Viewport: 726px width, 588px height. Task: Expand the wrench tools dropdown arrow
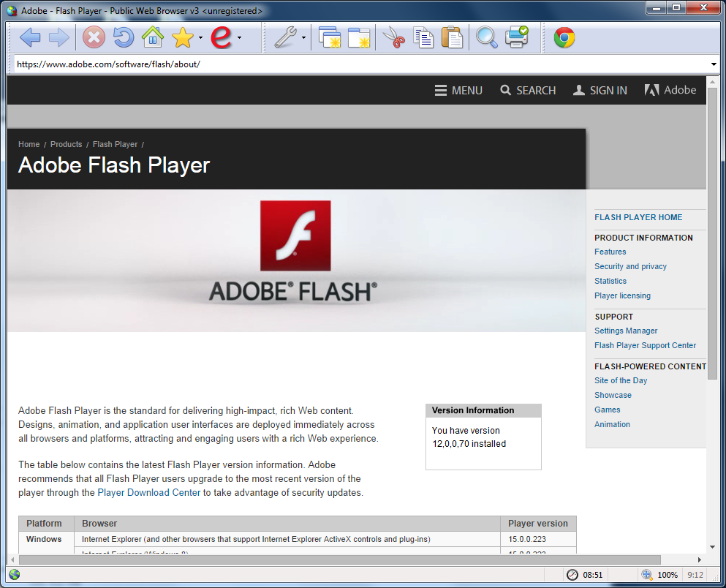coord(303,37)
